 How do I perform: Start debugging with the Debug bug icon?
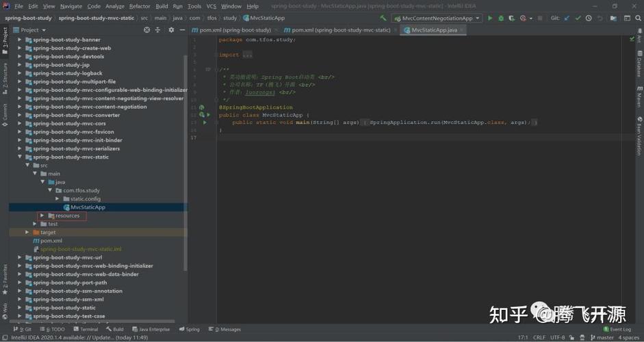501,18
